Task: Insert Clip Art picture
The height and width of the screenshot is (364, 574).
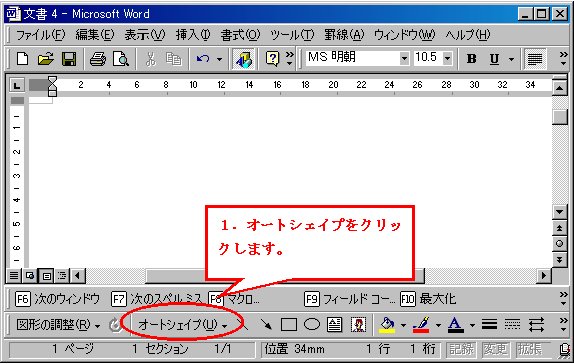Action: [358, 324]
